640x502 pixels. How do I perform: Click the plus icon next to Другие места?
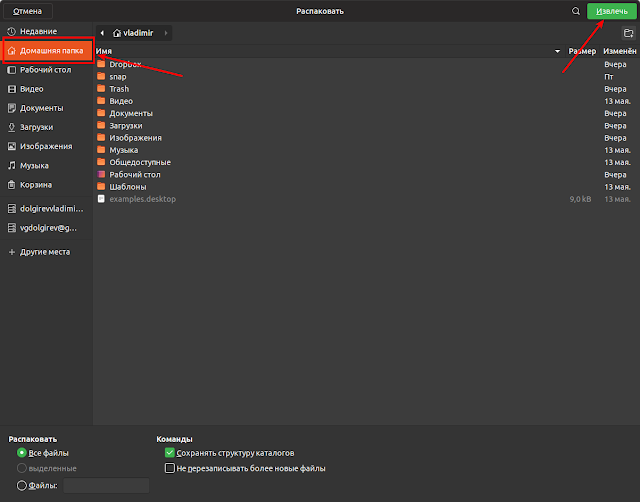(12, 252)
